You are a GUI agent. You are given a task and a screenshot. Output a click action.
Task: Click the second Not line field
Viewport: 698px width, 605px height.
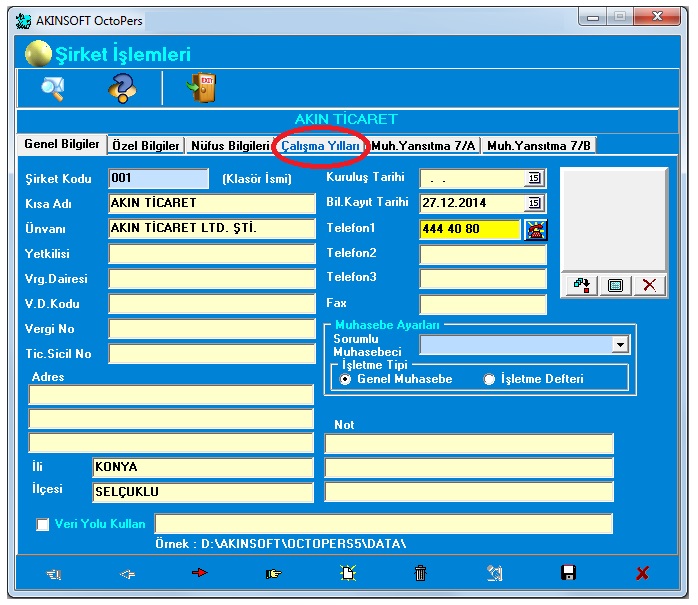(469, 468)
